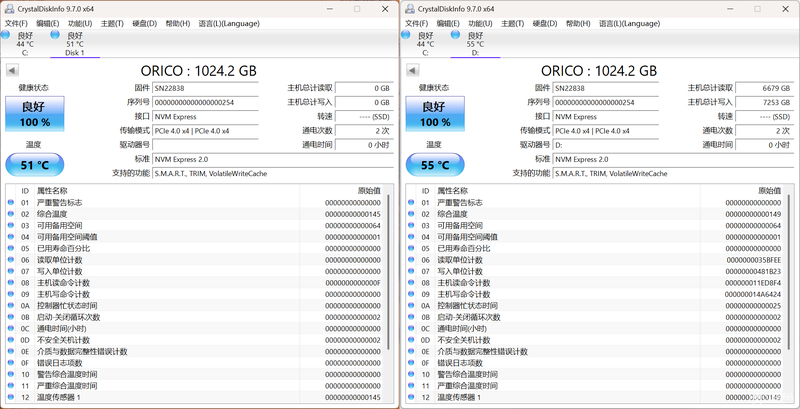Click 良好 100% health button in left window
This screenshot has height=409, width=800.
(35, 114)
